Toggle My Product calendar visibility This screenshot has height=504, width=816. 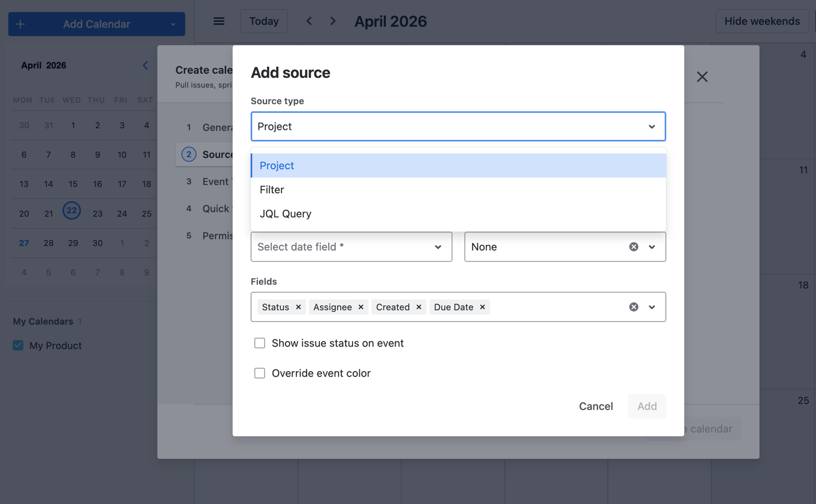point(18,346)
